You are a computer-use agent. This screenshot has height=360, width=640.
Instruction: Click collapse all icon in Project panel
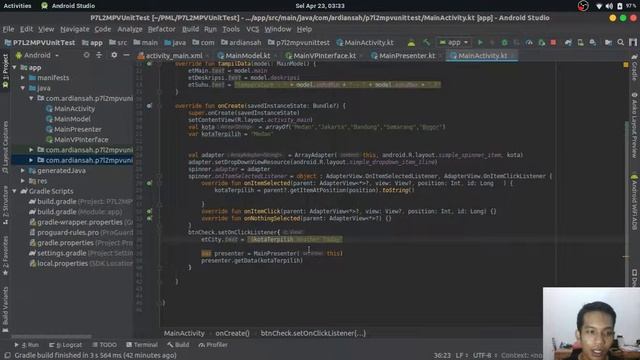[99, 55]
